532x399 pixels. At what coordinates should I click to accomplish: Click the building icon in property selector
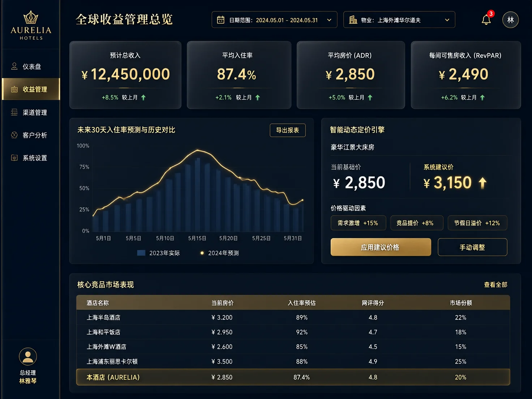(353, 20)
